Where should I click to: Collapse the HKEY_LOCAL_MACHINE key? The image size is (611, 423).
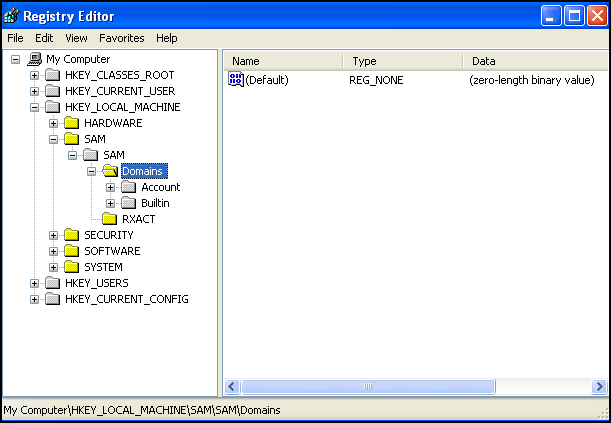point(34,108)
